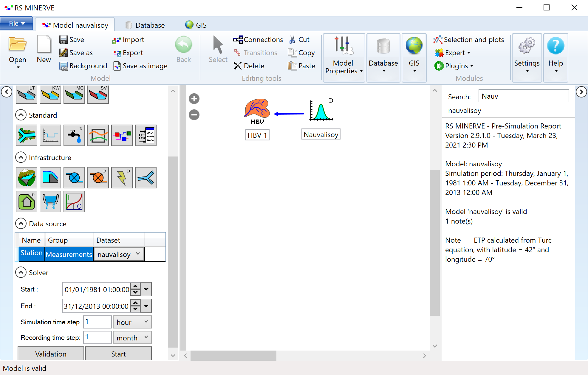Click Save as
The height and width of the screenshot is (375, 588).
(76, 53)
